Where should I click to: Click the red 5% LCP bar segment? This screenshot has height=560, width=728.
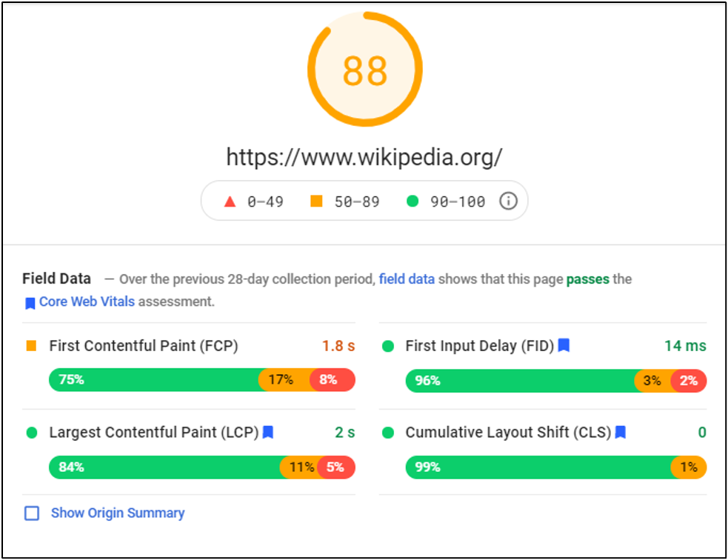coord(335,467)
